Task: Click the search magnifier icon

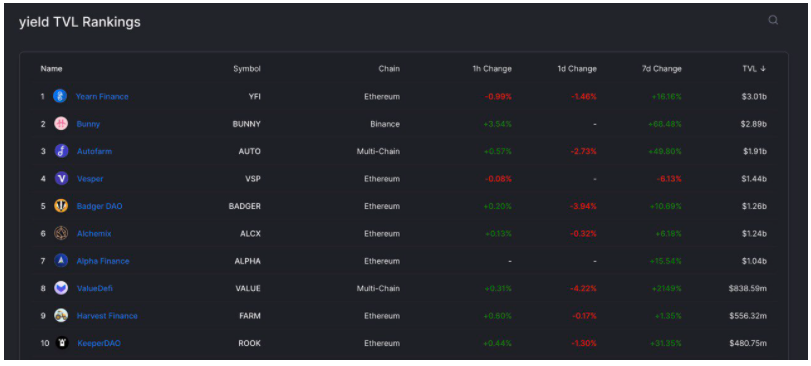Action: (773, 20)
